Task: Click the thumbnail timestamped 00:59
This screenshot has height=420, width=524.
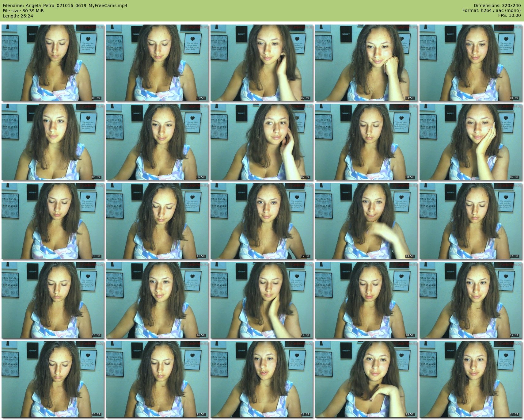Action: [x=53, y=63]
